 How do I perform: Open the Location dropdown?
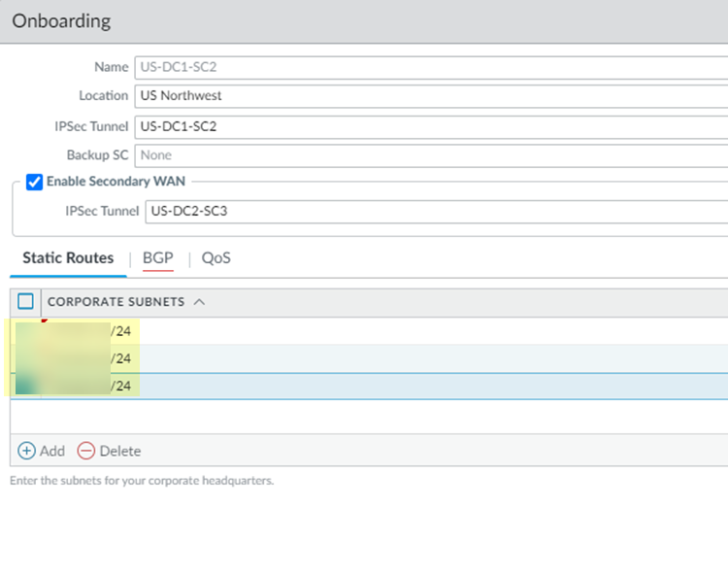pos(430,96)
